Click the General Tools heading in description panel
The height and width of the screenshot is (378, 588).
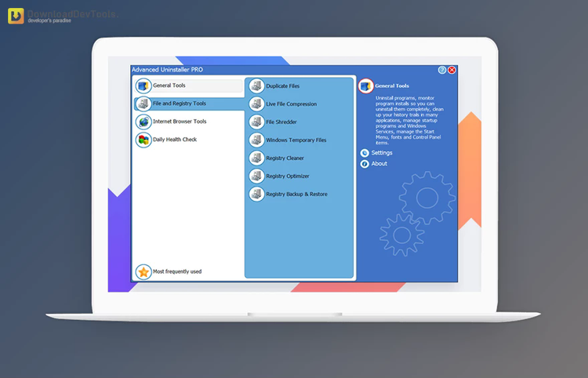[x=392, y=86]
